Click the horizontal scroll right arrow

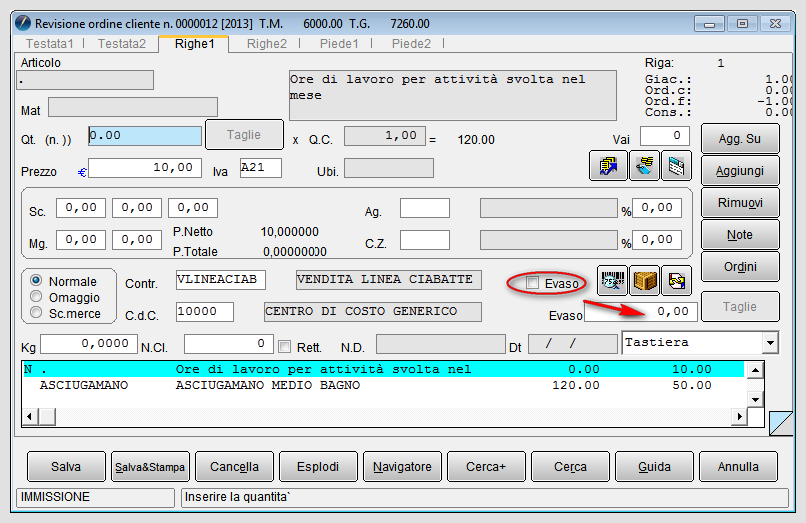pos(739,416)
